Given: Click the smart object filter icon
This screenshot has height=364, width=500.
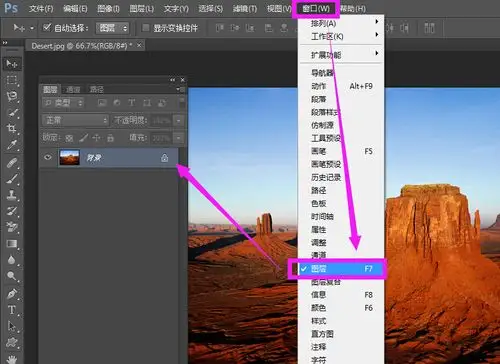Looking at the screenshot, I should click(x=162, y=103).
